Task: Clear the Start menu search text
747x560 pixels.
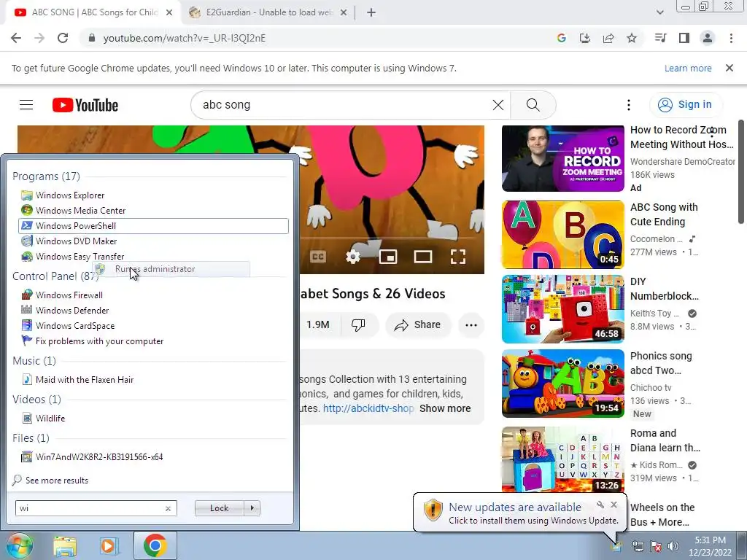Action: tap(168, 508)
